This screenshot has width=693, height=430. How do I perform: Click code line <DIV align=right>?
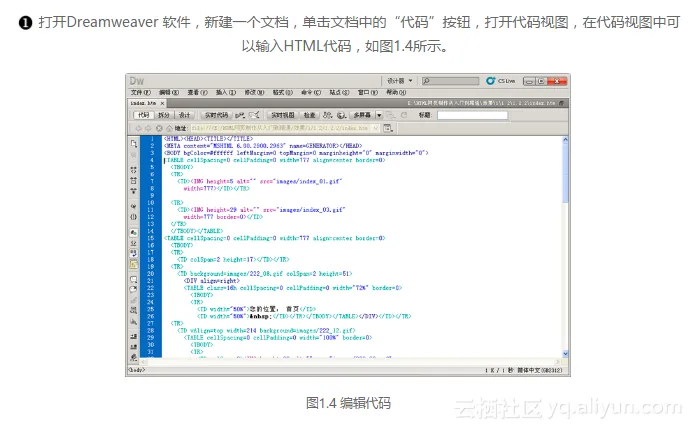(213, 281)
